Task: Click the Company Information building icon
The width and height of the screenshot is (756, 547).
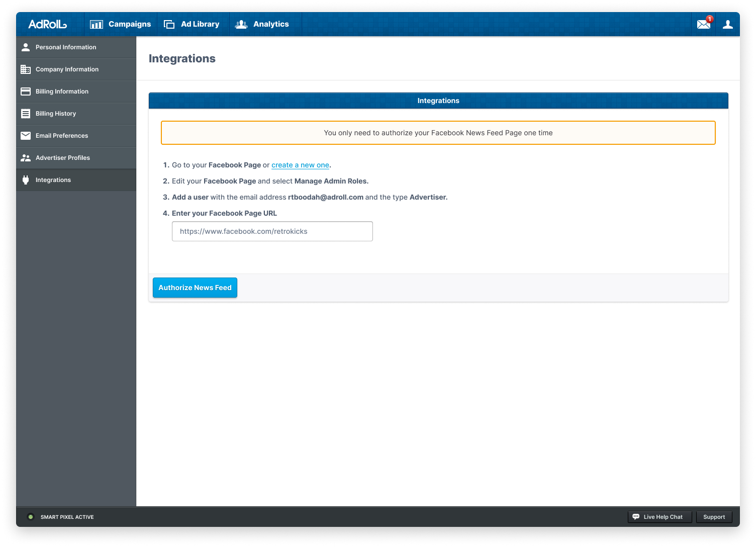Action: point(26,69)
